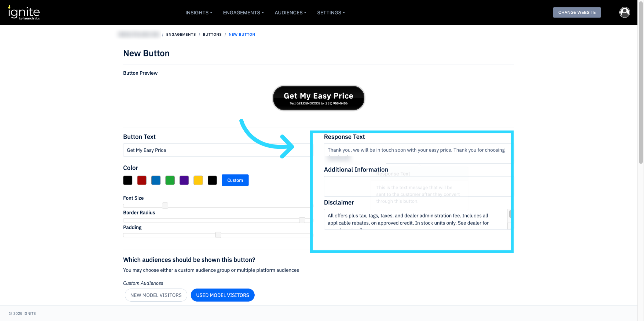The width and height of the screenshot is (644, 321).
Task: Expand the Engagements dropdown menu
Action: (x=243, y=13)
